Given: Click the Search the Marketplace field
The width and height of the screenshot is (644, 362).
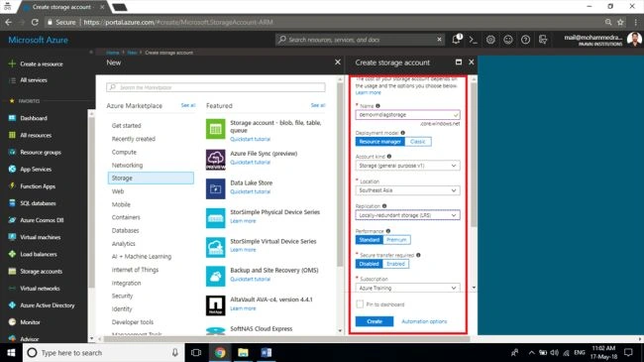Looking at the screenshot, I should [216, 87].
